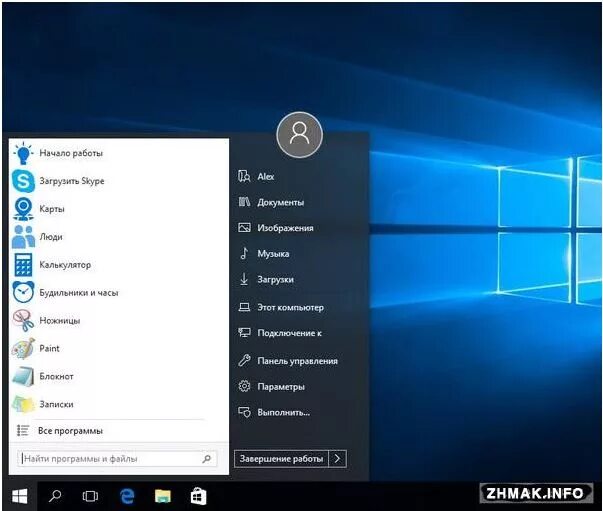Click the magnifier icon in the search box
The width and height of the screenshot is (603, 511).
tap(207, 459)
